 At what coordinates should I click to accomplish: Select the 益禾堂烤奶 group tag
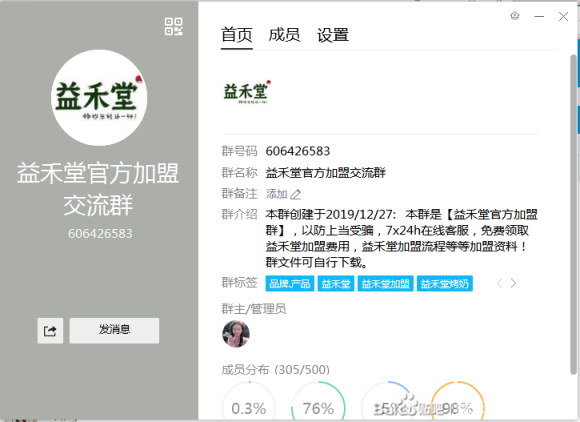(445, 284)
